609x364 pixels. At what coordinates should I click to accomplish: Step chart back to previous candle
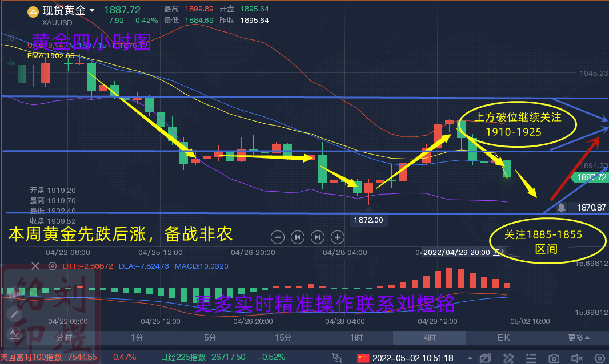point(298,237)
